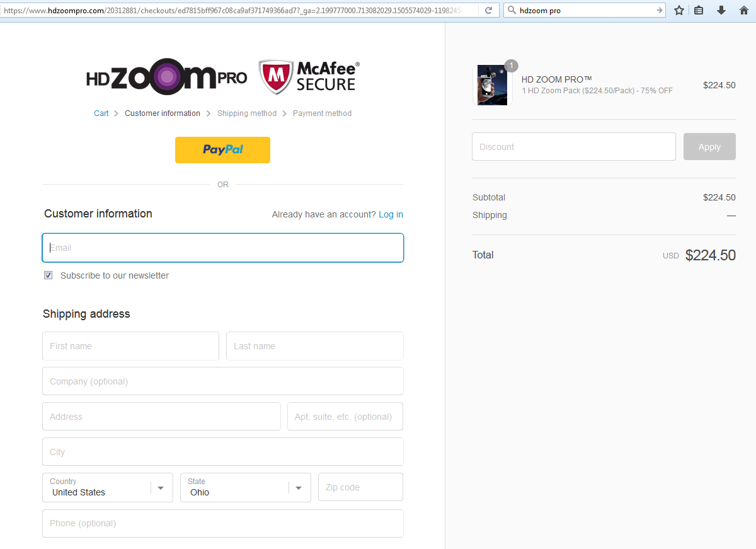Go to the browser home icon
The height and width of the screenshot is (549, 756).
pos(744,10)
